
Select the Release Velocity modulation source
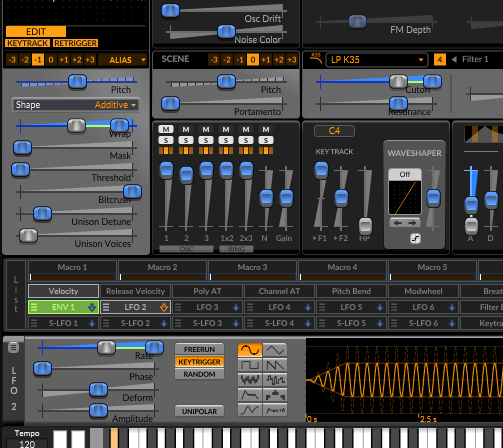pos(135,291)
